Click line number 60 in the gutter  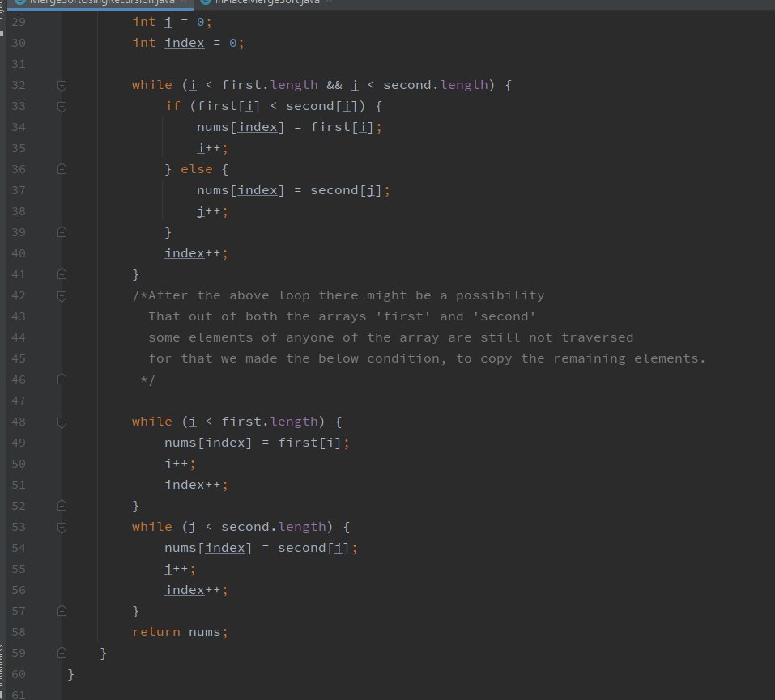pyautogui.click(x=19, y=674)
